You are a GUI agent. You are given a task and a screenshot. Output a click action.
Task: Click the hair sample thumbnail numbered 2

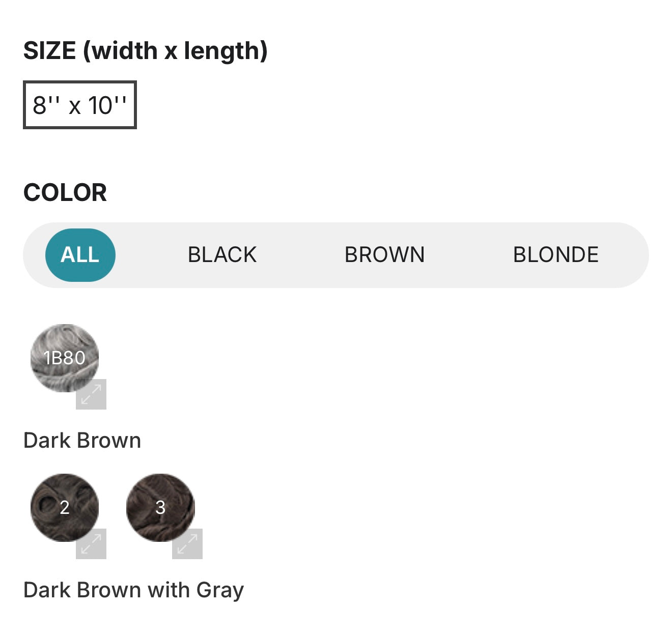tap(64, 507)
